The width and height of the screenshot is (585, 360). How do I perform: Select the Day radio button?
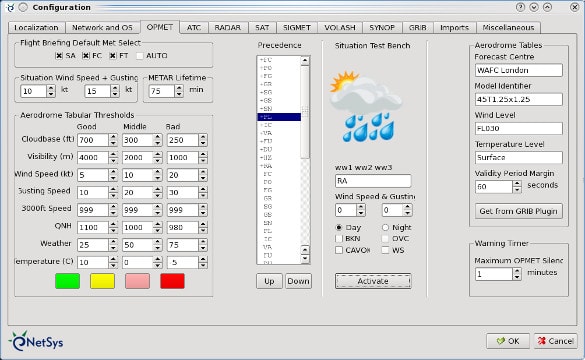click(x=339, y=227)
